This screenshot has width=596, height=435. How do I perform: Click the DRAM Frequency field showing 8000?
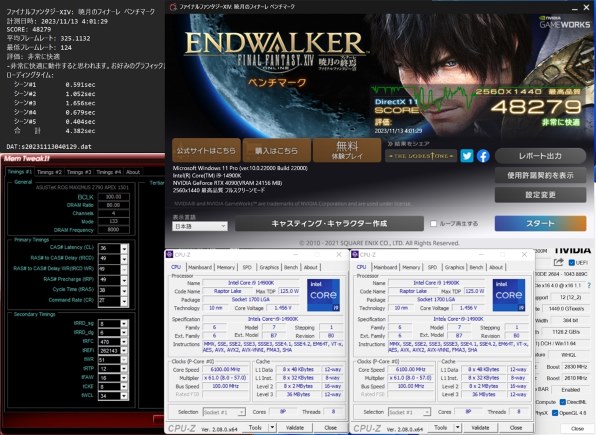[113, 230]
